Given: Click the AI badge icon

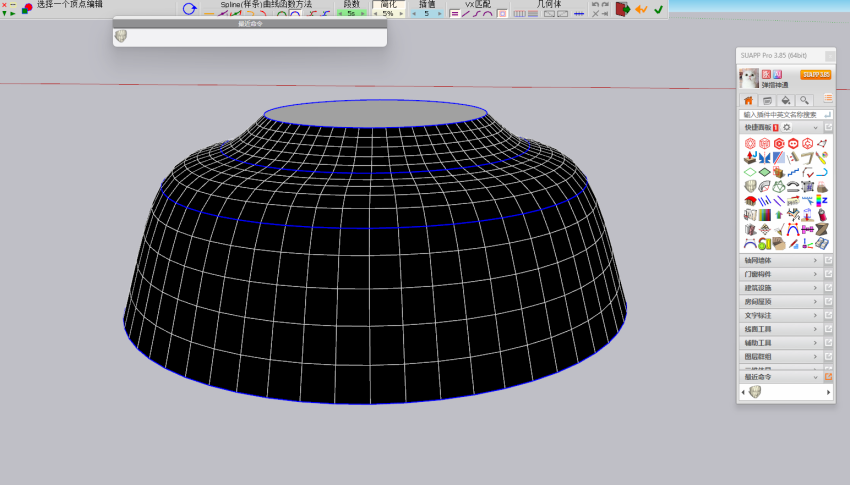Looking at the screenshot, I should point(777,74).
